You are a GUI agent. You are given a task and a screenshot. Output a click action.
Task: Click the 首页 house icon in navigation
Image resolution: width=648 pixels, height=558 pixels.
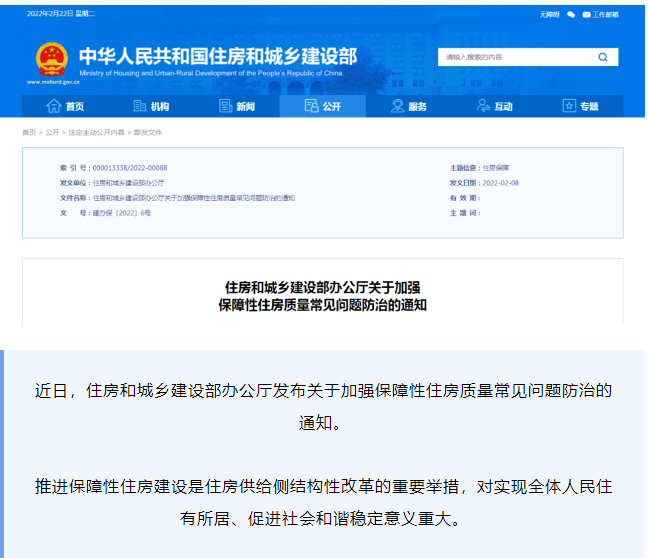coord(54,106)
